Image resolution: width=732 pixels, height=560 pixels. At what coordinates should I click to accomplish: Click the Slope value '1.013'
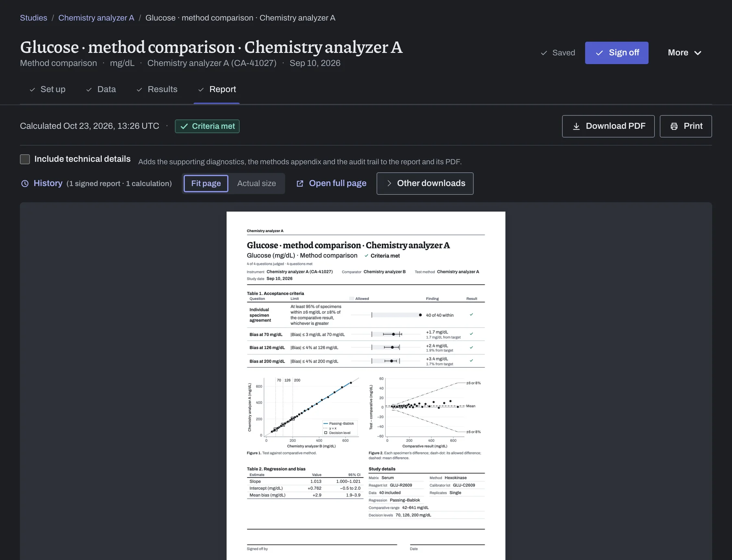[316, 482]
